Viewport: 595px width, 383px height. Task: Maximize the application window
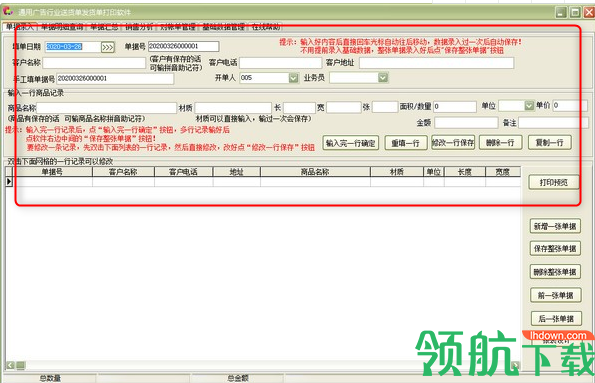(576, 13)
